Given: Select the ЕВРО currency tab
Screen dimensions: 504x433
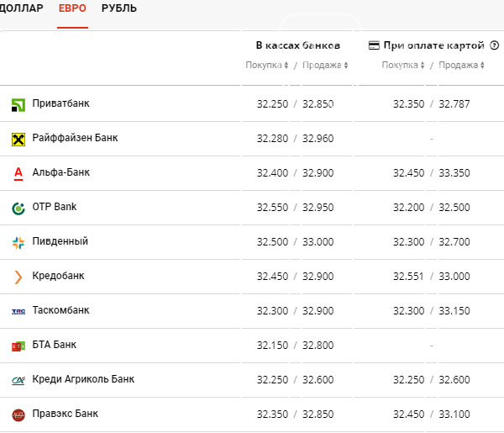Looking at the screenshot, I should click(72, 8).
